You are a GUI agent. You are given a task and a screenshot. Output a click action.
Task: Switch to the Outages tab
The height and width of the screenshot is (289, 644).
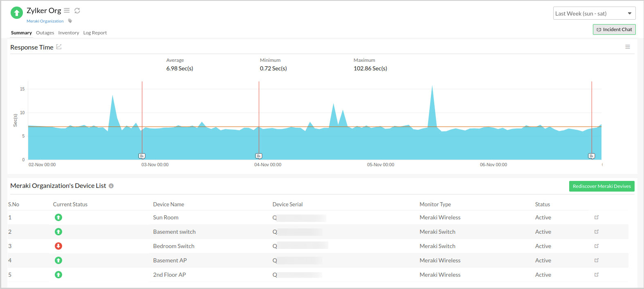(x=45, y=33)
